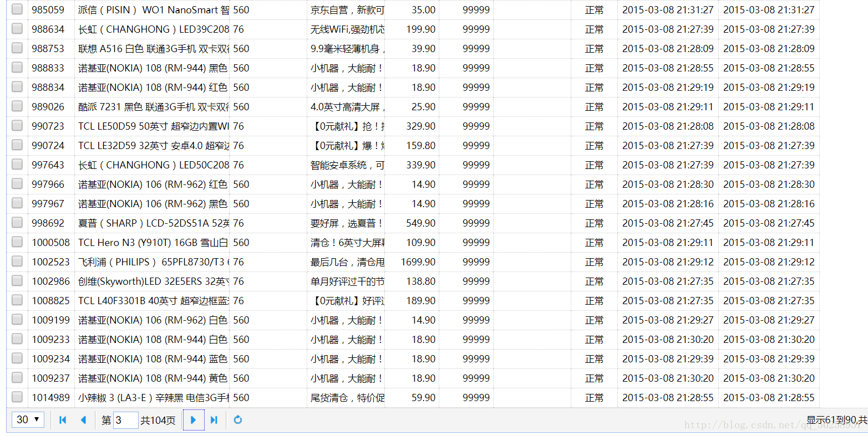Click the price cell "25.90"
Image resolution: width=868 pixels, height=436 pixels.
(x=423, y=107)
